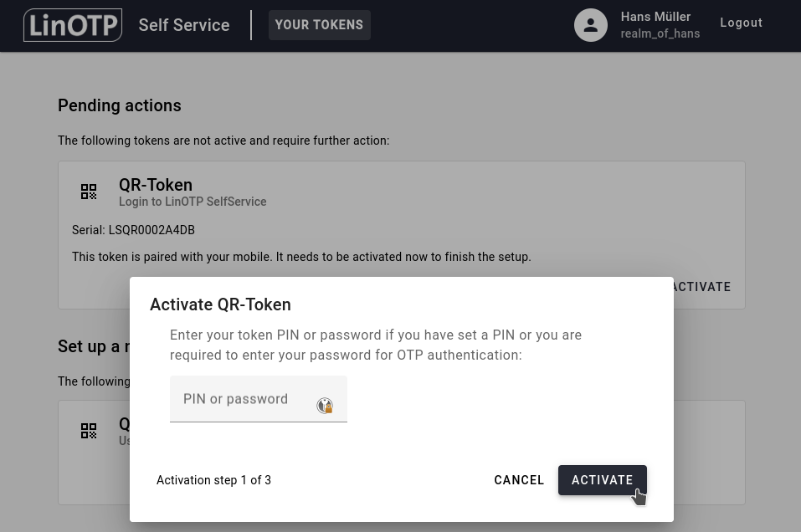801x532 pixels.
Task: Click the Hans Müller username text
Action: click(655, 17)
